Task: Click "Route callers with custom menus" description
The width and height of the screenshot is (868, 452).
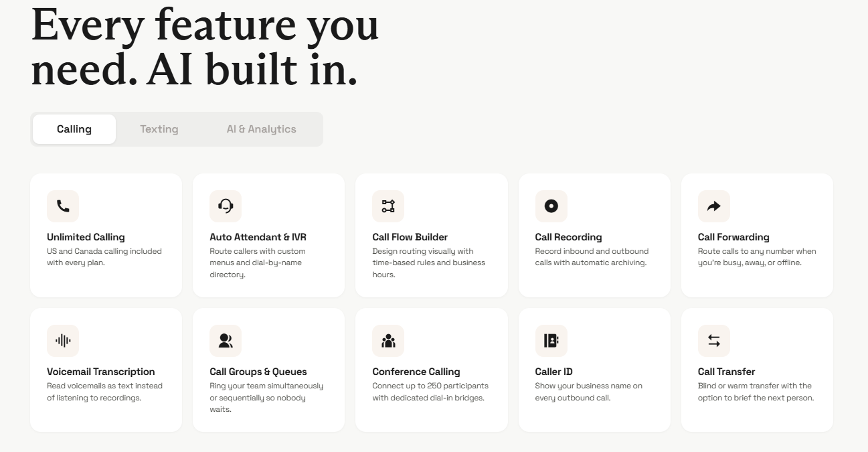Action: pos(258,263)
